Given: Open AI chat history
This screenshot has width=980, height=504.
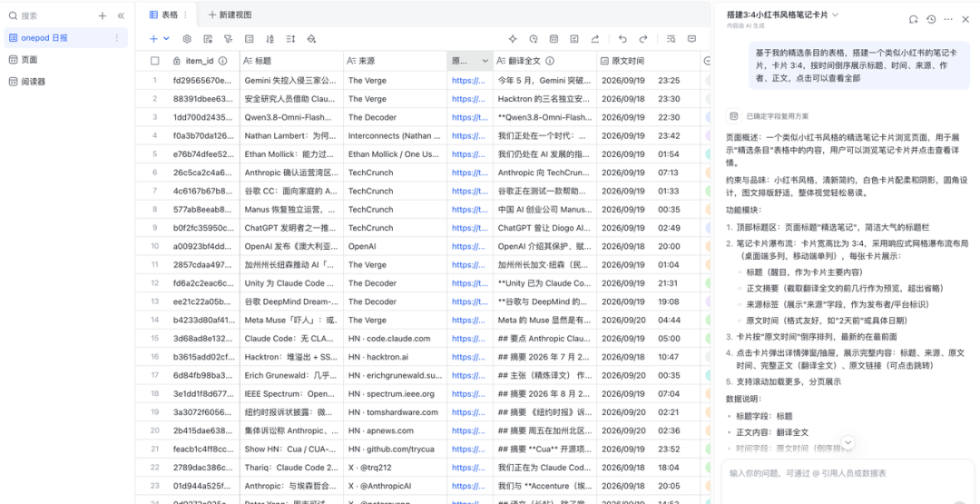Looking at the screenshot, I should [931, 19].
